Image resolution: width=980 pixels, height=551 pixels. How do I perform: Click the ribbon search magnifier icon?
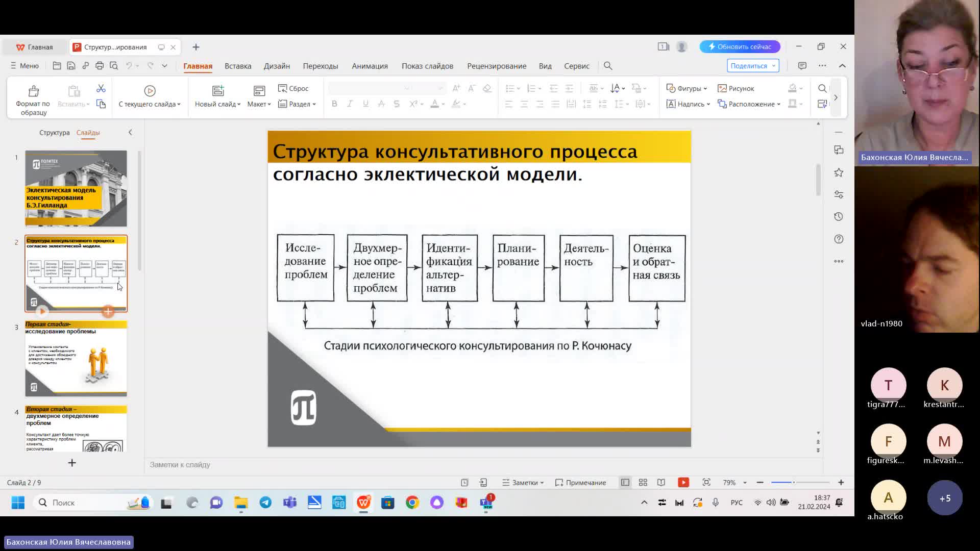point(608,66)
